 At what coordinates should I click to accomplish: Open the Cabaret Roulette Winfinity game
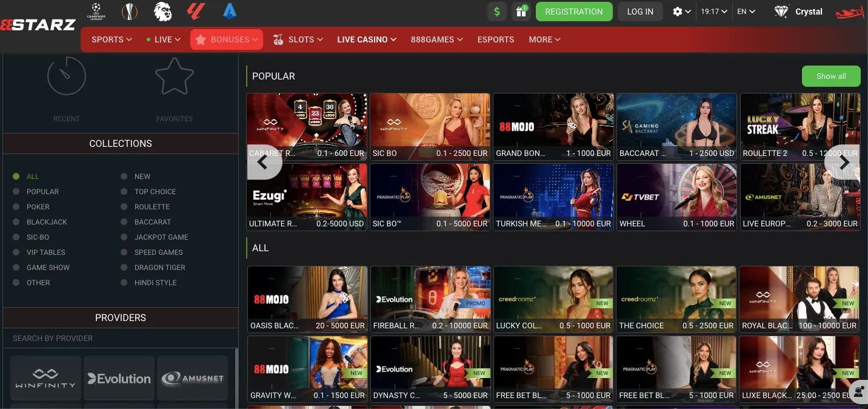click(x=307, y=126)
